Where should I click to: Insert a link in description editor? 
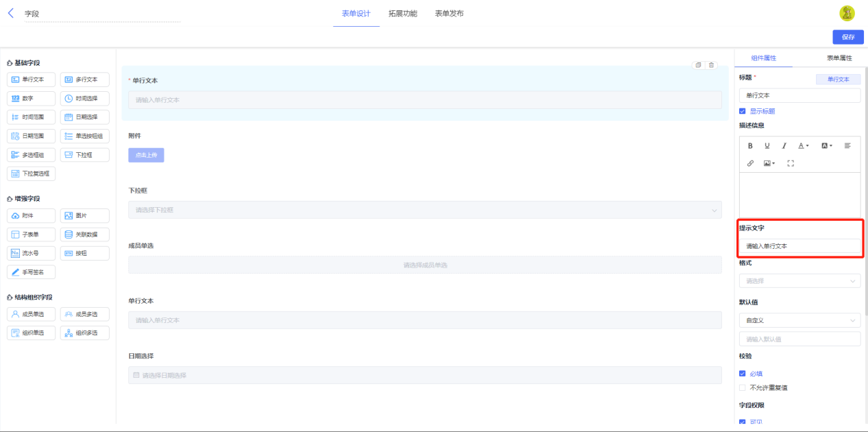pos(750,163)
